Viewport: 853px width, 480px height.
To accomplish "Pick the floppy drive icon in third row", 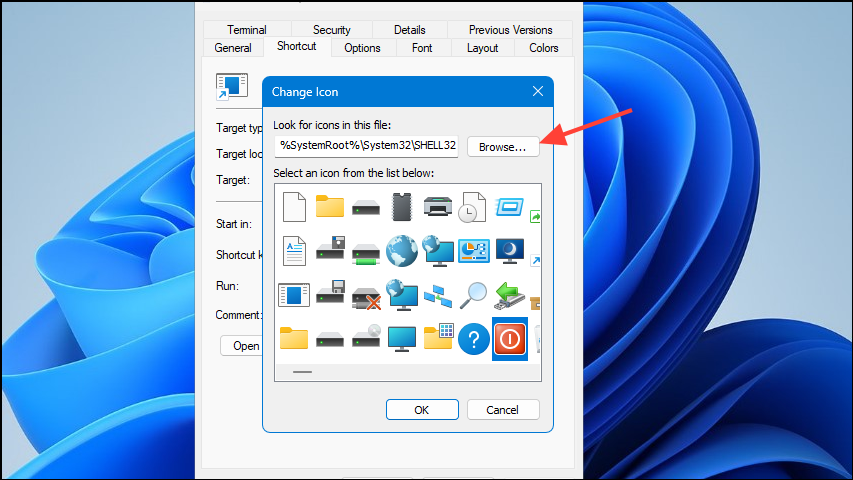I will click(x=330, y=292).
